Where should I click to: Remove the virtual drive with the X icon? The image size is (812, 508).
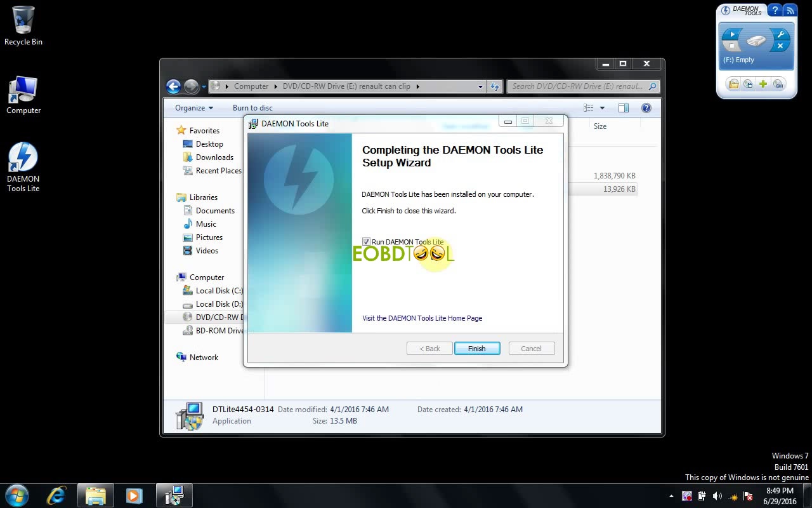[x=780, y=46]
